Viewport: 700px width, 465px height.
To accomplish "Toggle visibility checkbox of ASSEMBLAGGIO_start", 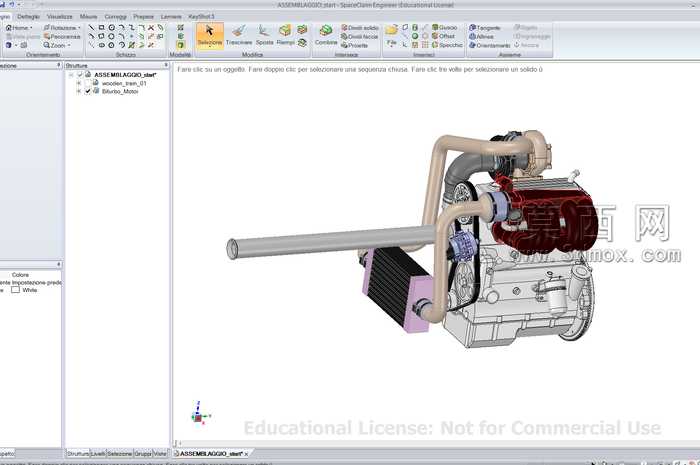I will 80,75.
